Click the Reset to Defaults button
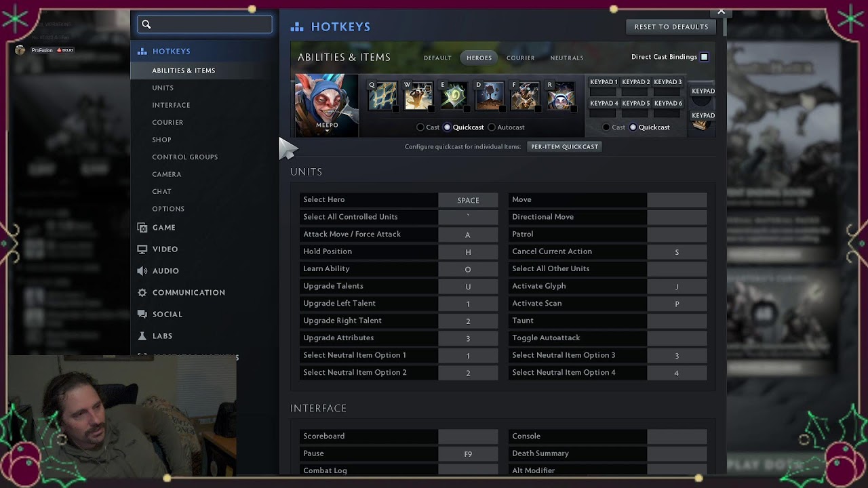868x488 pixels. coord(671,27)
